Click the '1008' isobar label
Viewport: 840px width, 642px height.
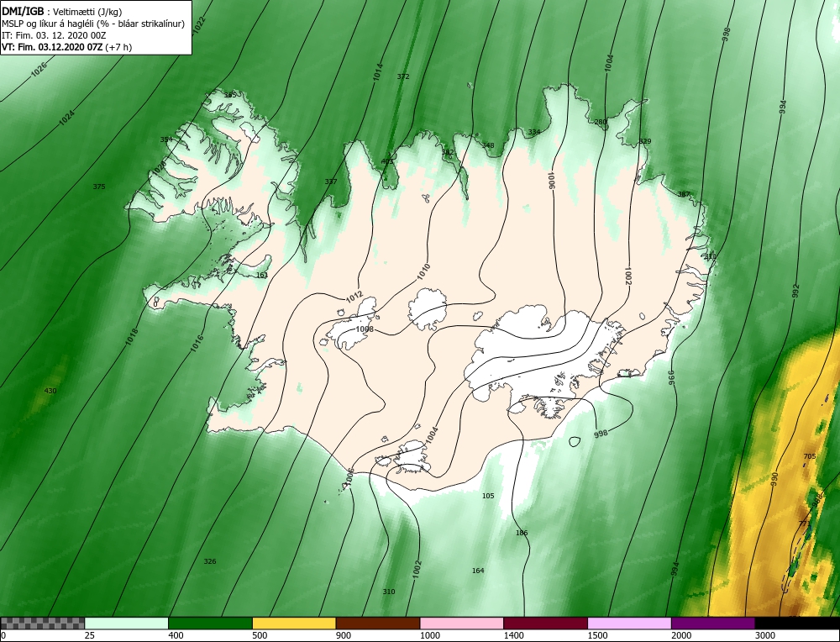point(365,329)
